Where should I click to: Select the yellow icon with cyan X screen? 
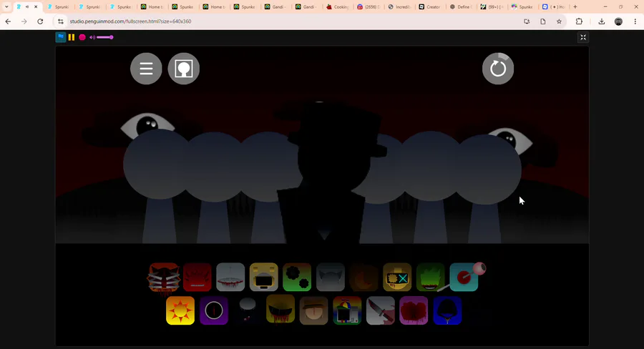397,277
